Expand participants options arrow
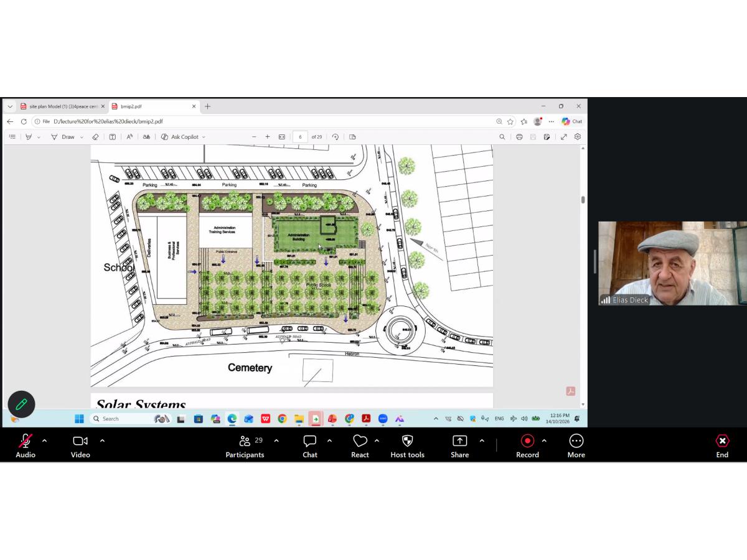This screenshot has height=560, width=747. [x=276, y=441]
